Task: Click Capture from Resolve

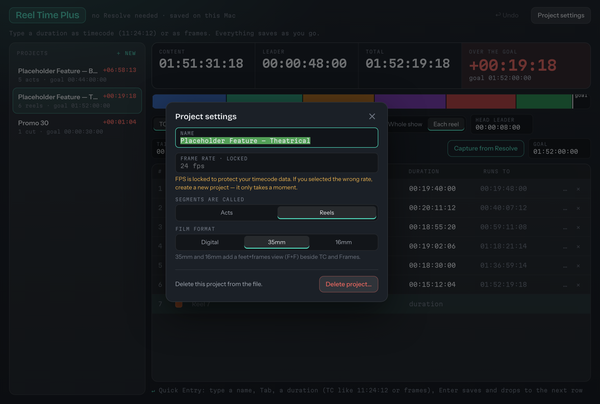Action: pyautogui.click(x=486, y=148)
